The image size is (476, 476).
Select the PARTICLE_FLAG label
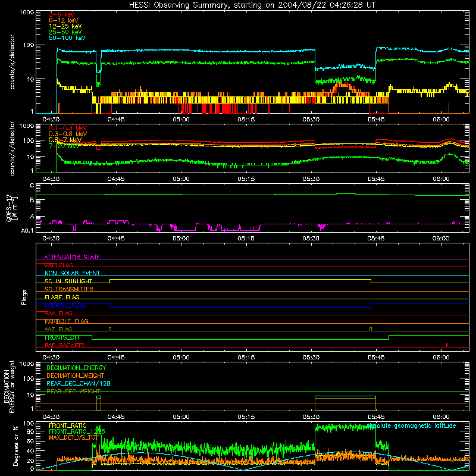[x=67, y=321]
